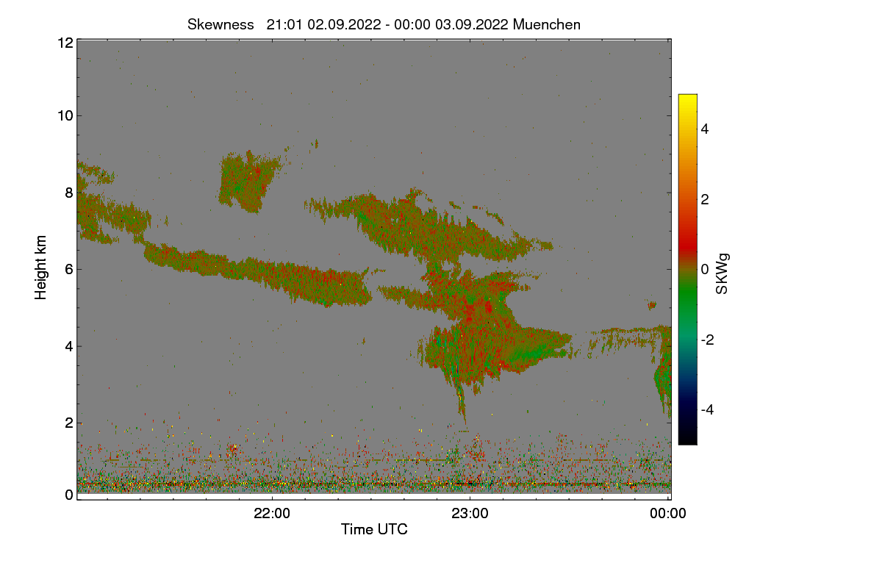Click the 'Time UTC' axis label
This screenshot has width=882, height=588.
point(374,529)
